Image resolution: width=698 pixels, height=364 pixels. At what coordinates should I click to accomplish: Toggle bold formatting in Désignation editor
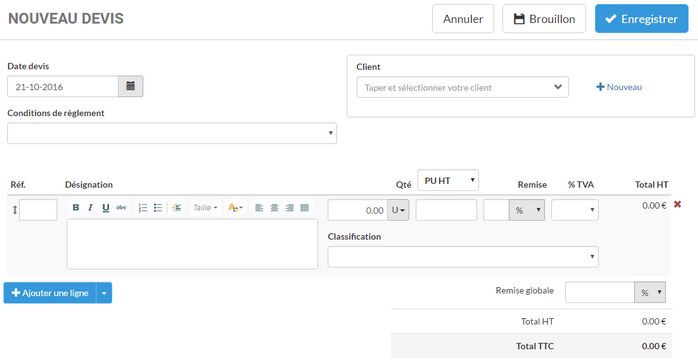[x=76, y=208]
